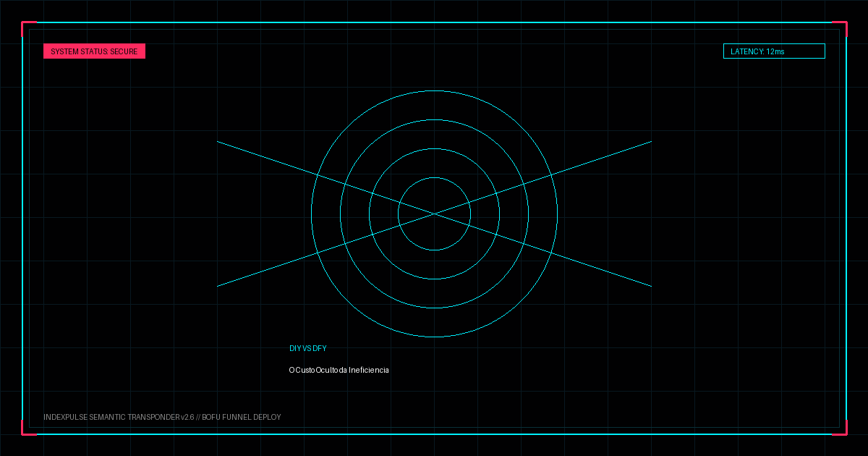
Task: Select the DIY VS DFY heading
Action: coord(308,348)
